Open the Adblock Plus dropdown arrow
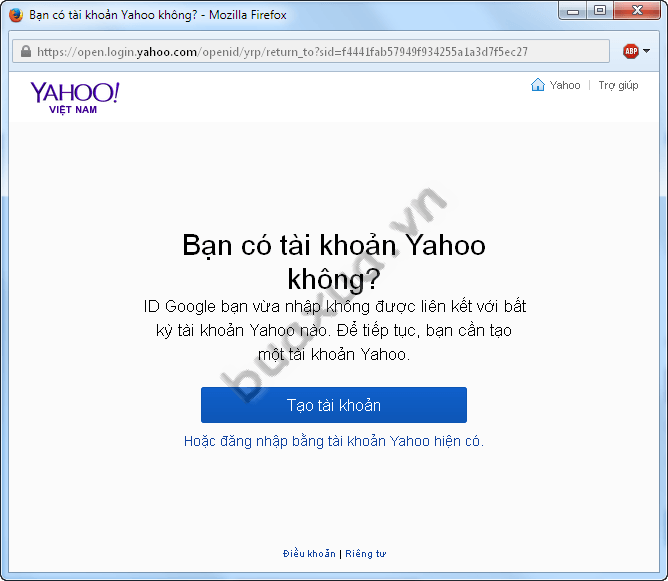The image size is (668, 581). click(646, 51)
